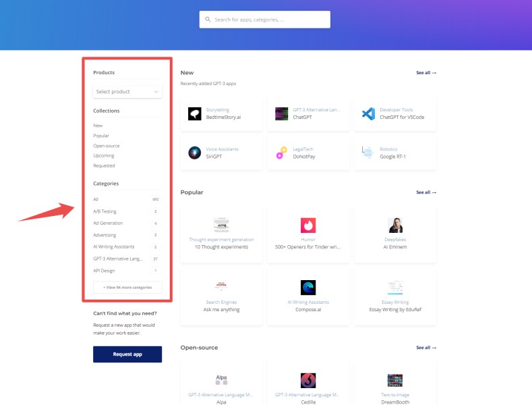Open the Tinder openers flame icon
Viewport: 532px width, 405px height.
[308, 225]
